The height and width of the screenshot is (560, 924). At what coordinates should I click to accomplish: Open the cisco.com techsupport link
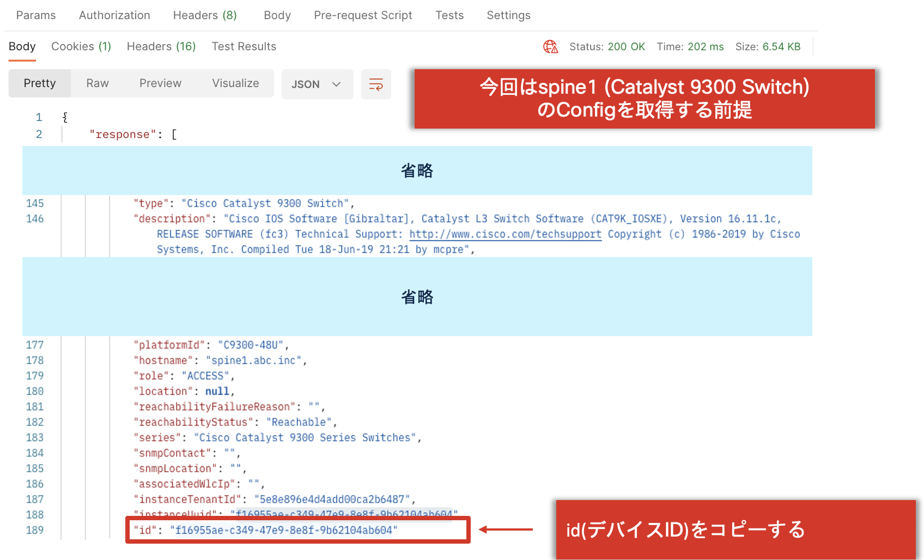click(x=506, y=234)
